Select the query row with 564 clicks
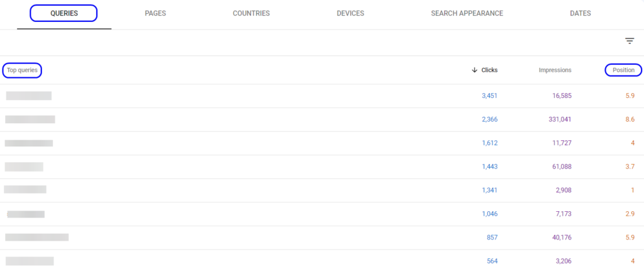Viewport: 644px width, 269px height. point(30,261)
